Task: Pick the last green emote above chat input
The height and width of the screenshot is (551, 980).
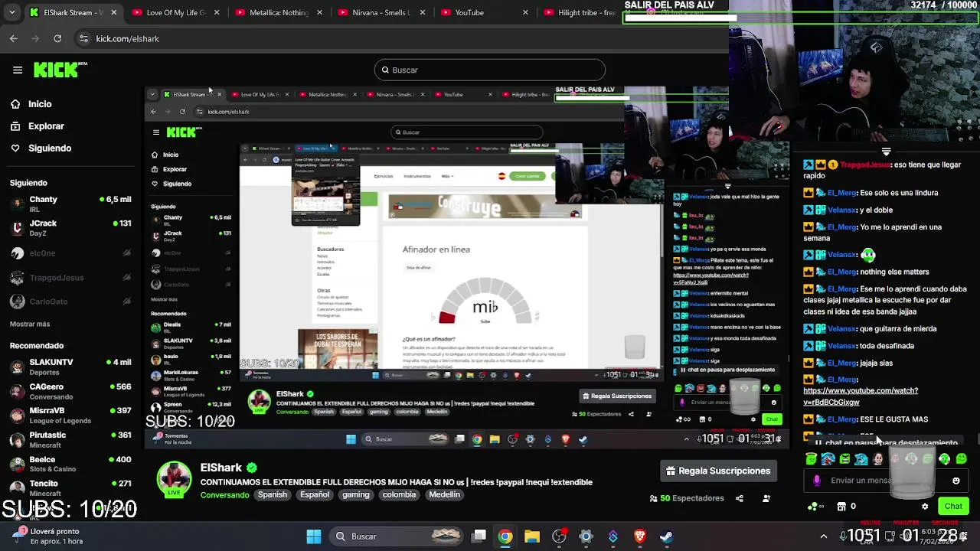Action: click(x=962, y=459)
